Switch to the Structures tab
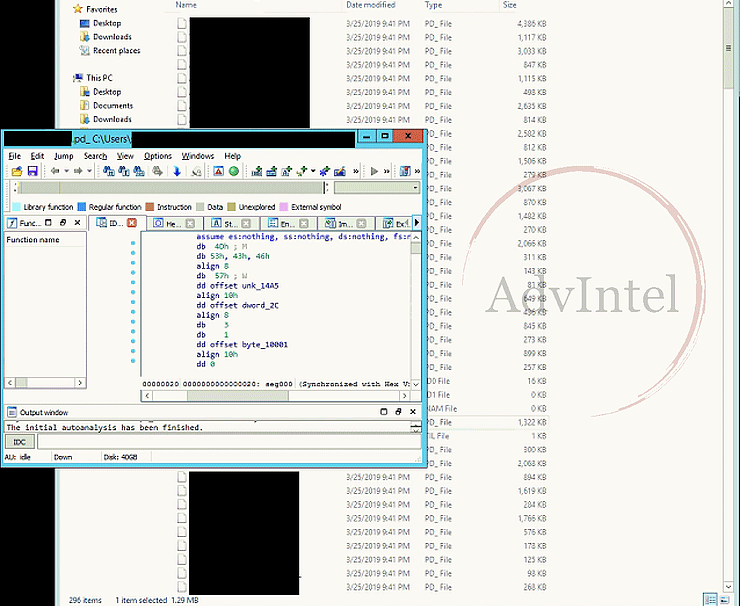The image size is (740, 606). 231,223
